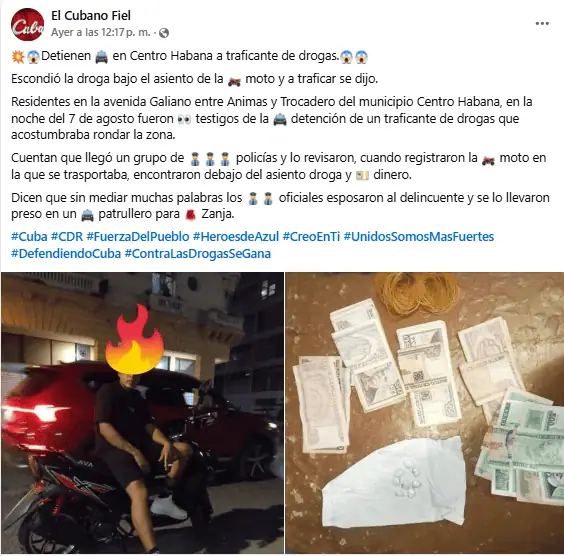The image size is (564, 556).
Task: Click the public globe privacy icon
Action: point(164,33)
